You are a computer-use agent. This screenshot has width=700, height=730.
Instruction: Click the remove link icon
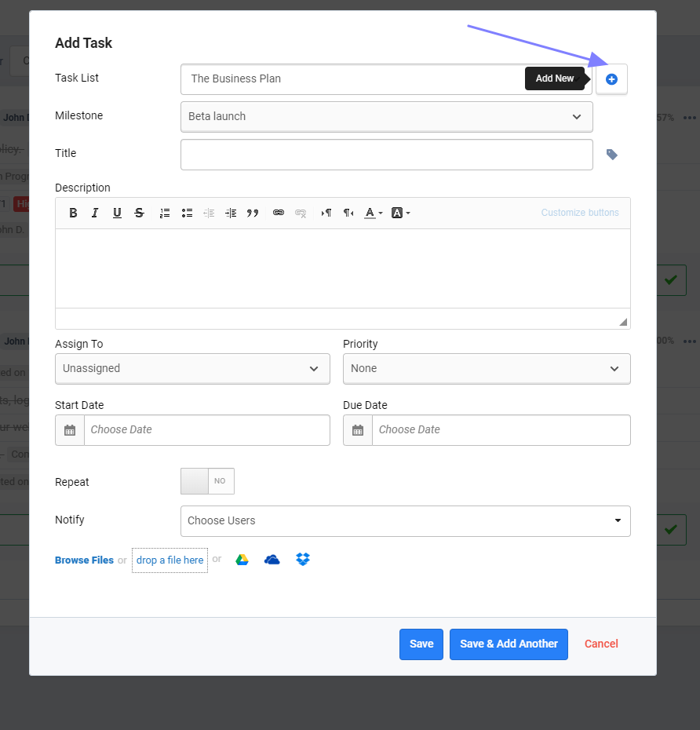(x=301, y=214)
